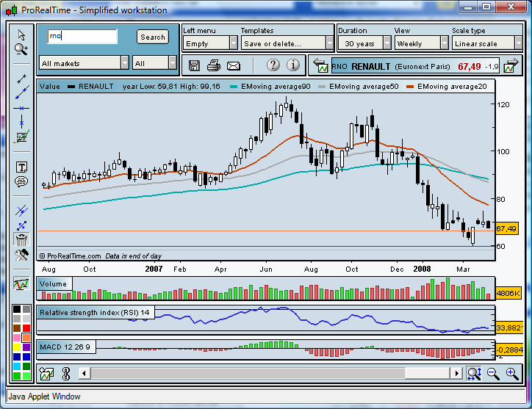
Task: Open the wrench and hammer settings tool
Action: pyautogui.click(x=21, y=255)
